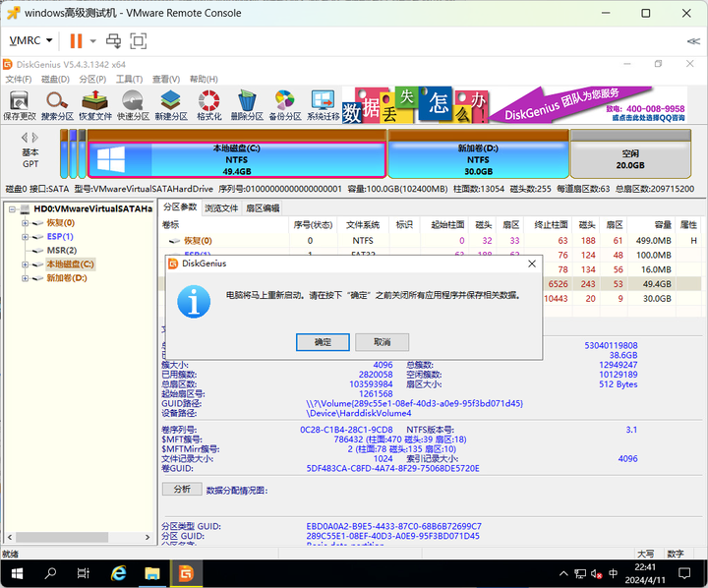This screenshot has height=588, width=708.
Task: Choose the 格式化 toolbar icon
Action: 209,105
